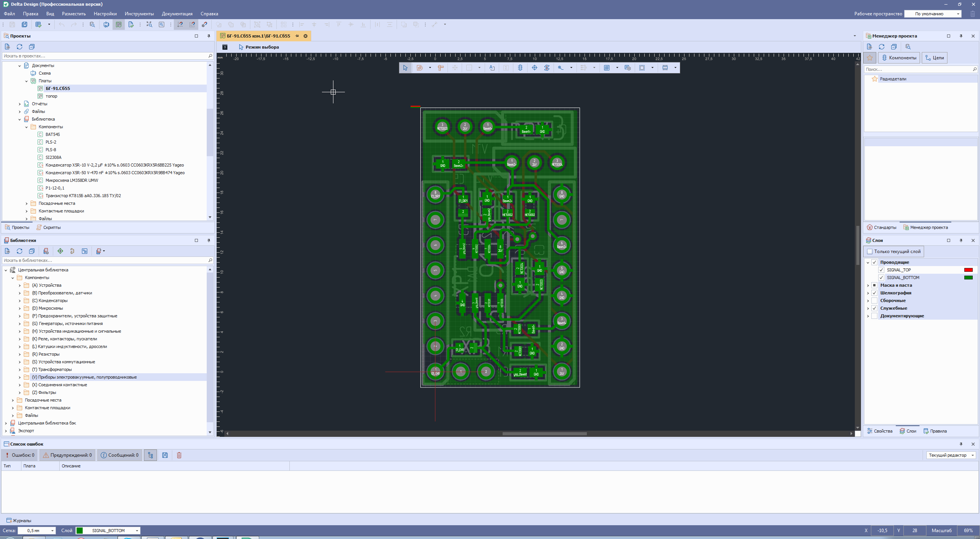
Task: Open the Инструменты menu
Action: [x=139, y=14]
